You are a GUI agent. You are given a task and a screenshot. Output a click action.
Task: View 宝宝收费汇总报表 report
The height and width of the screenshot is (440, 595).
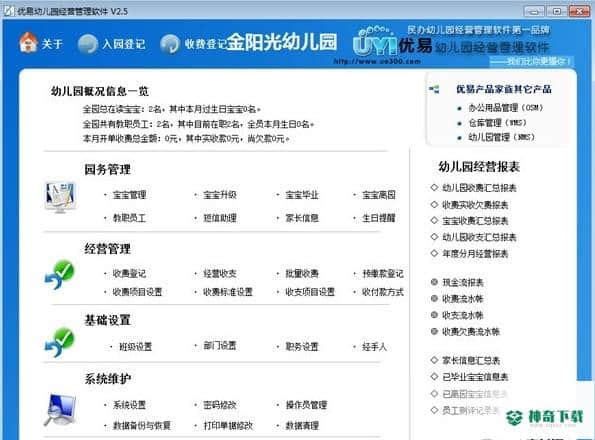coord(475,221)
